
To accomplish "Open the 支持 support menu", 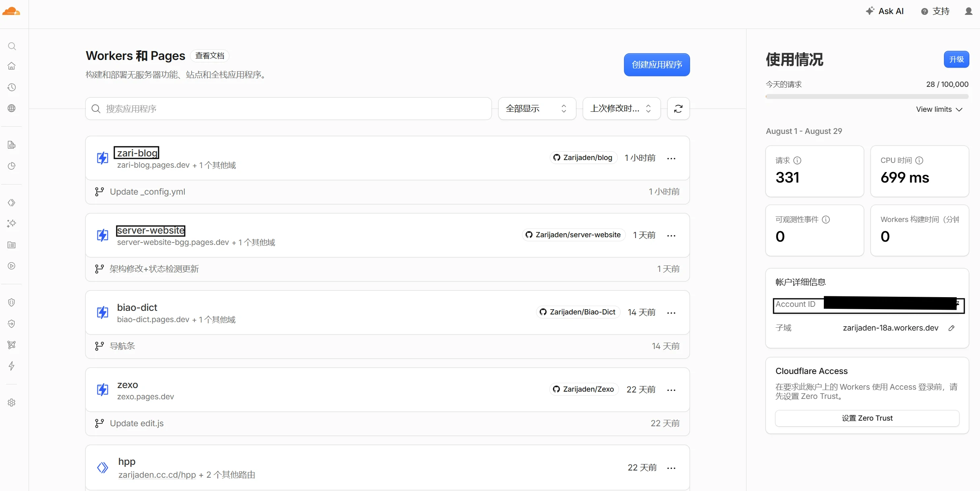I will pyautogui.click(x=935, y=11).
